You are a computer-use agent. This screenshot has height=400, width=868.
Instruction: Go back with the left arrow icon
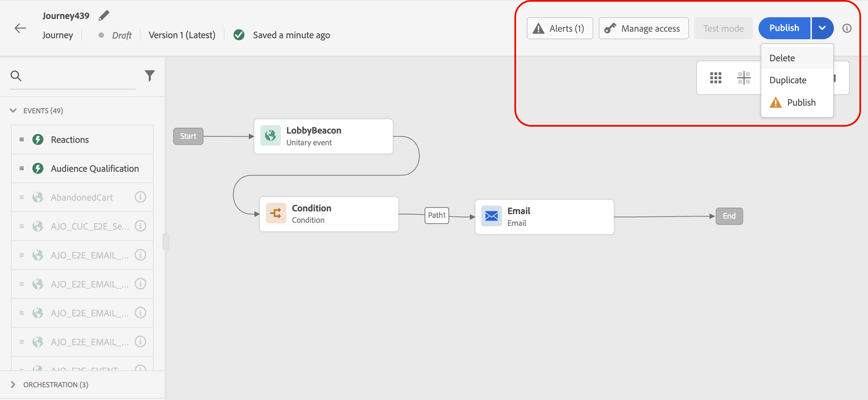(20, 28)
